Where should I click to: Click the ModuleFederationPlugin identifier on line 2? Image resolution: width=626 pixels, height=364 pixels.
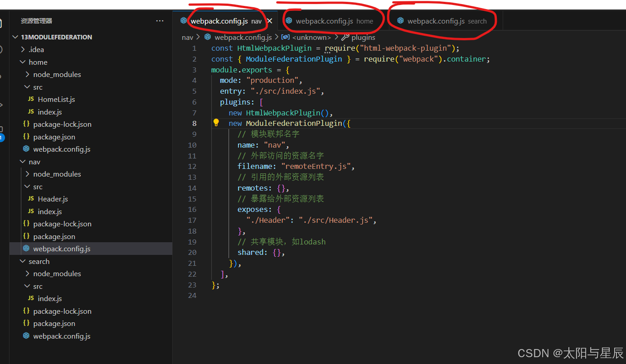tap(294, 59)
